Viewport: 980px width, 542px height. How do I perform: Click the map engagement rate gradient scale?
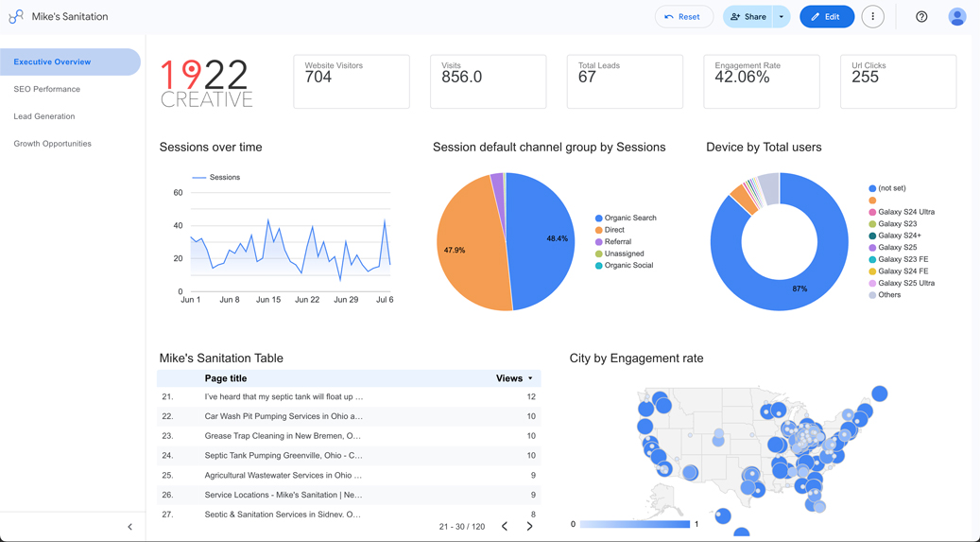point(635,524)
